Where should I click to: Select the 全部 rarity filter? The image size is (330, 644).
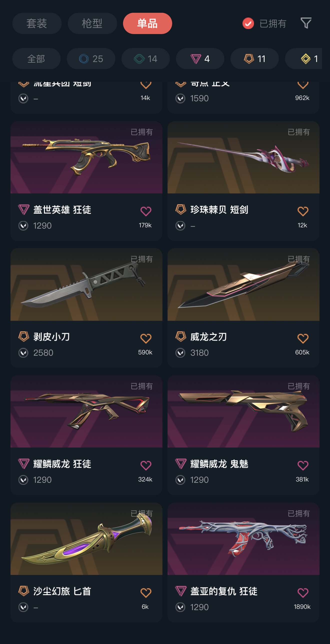tap(36, 59)
